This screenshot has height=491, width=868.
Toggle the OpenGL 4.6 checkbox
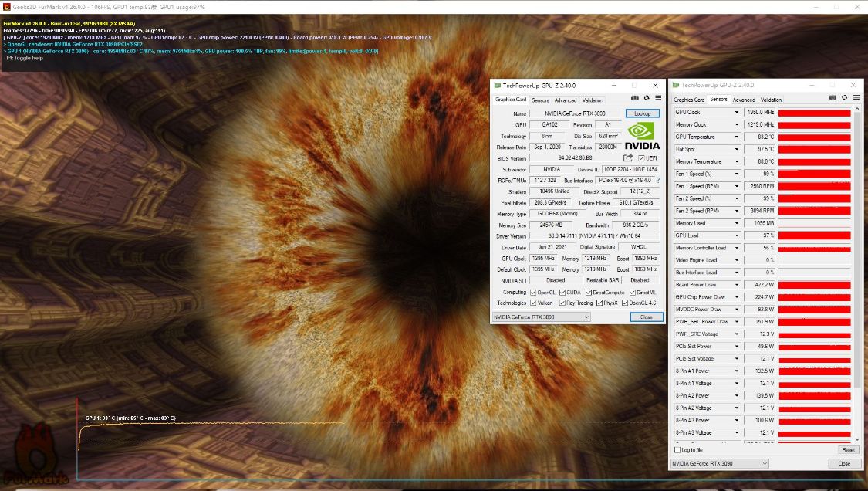click(x=625, y=303)
